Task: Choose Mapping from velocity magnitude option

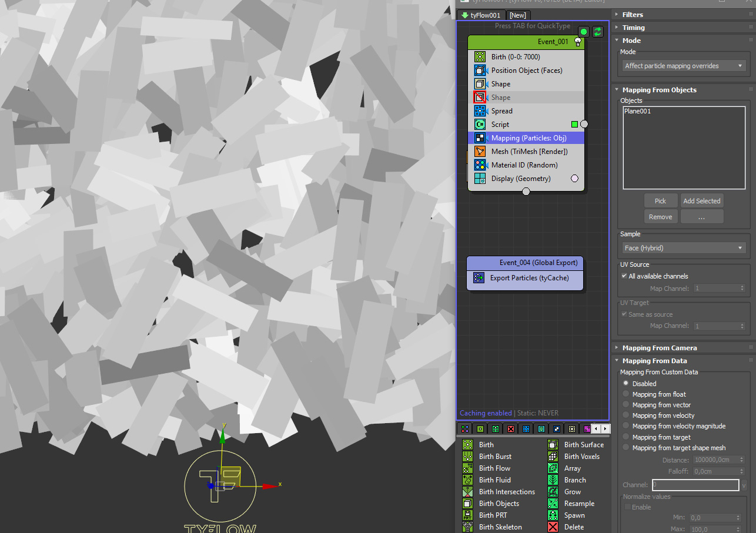Action: pyautogui.click(x=626, y=426)
